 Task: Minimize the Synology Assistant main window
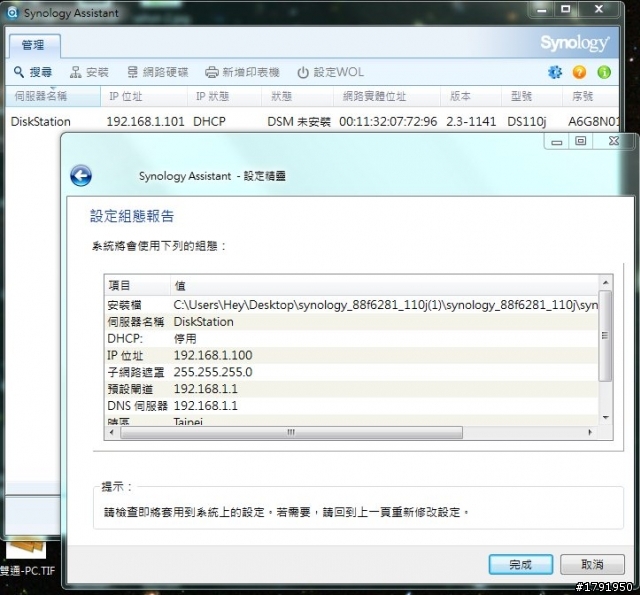point(542,9)
